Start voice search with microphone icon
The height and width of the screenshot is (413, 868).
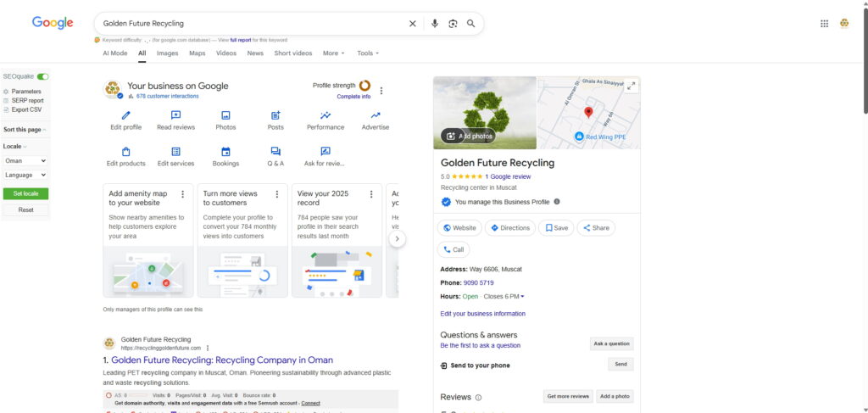click(x=435, y=24)
